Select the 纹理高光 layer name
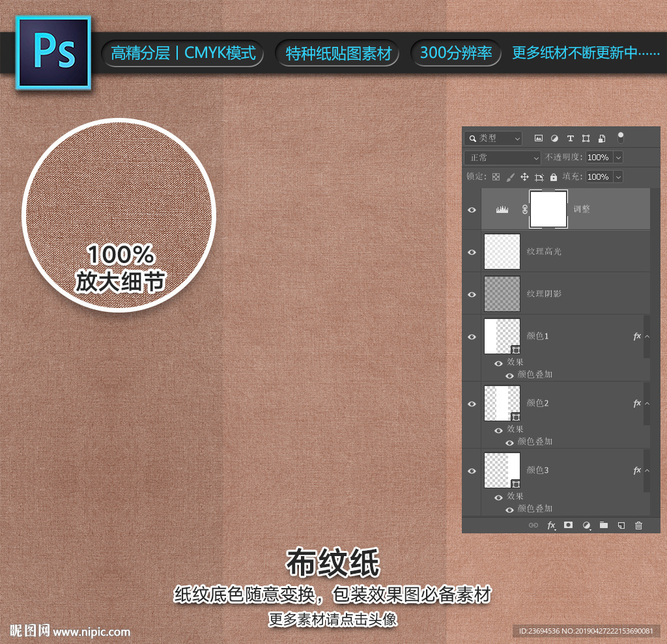 coord(544,251)
